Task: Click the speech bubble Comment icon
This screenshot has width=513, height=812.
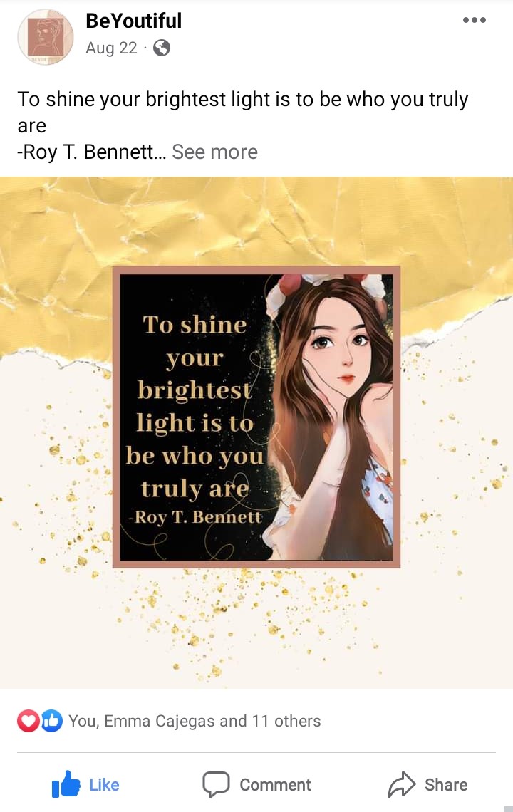Action: tap(216, 785)
